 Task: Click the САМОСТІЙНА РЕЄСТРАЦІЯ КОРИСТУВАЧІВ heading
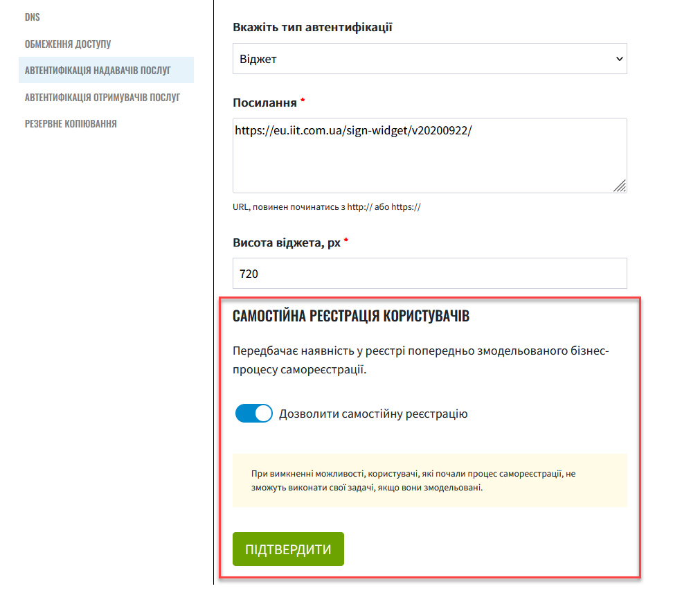point(351,316)
